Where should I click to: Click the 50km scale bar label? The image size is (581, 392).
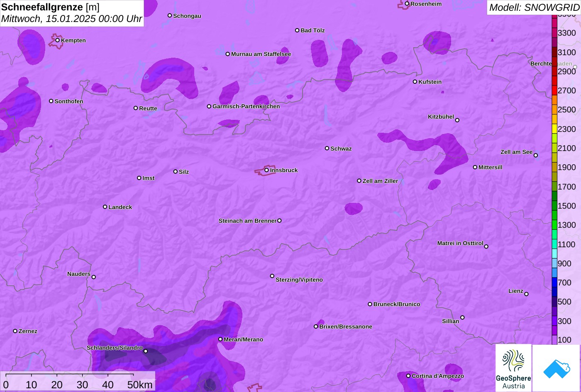(140, 385)
